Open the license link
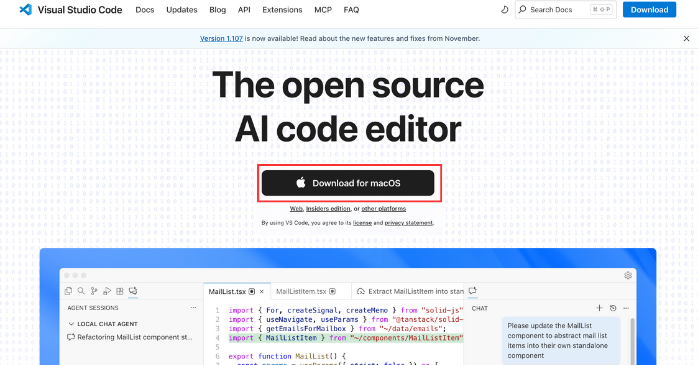Viewport: 698px width, 365px height. click(362, 223)
